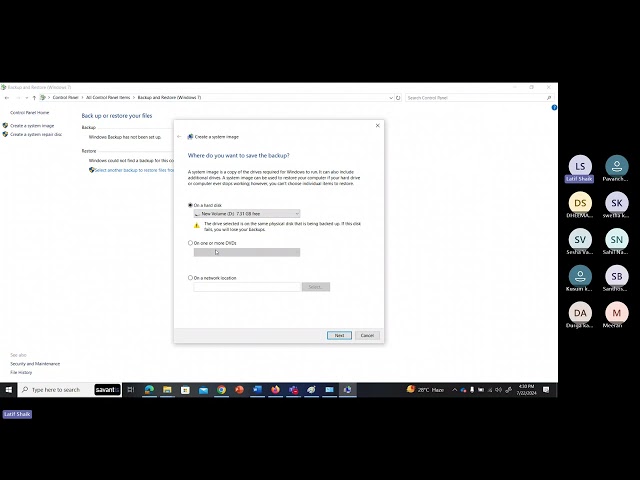Select the On a hard disk radio button

pyautogui.click(x=190, y=205)
